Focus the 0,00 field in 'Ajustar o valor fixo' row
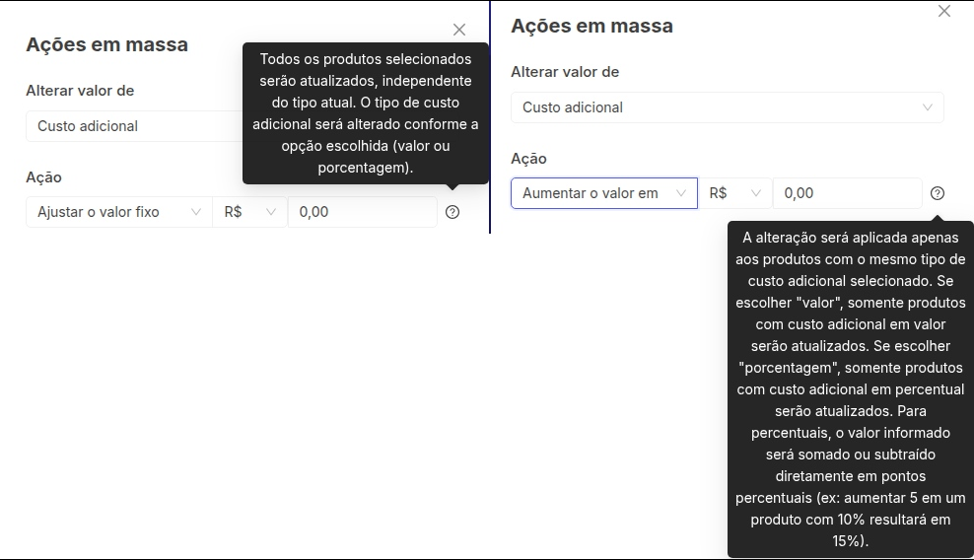 coord(362,212)
